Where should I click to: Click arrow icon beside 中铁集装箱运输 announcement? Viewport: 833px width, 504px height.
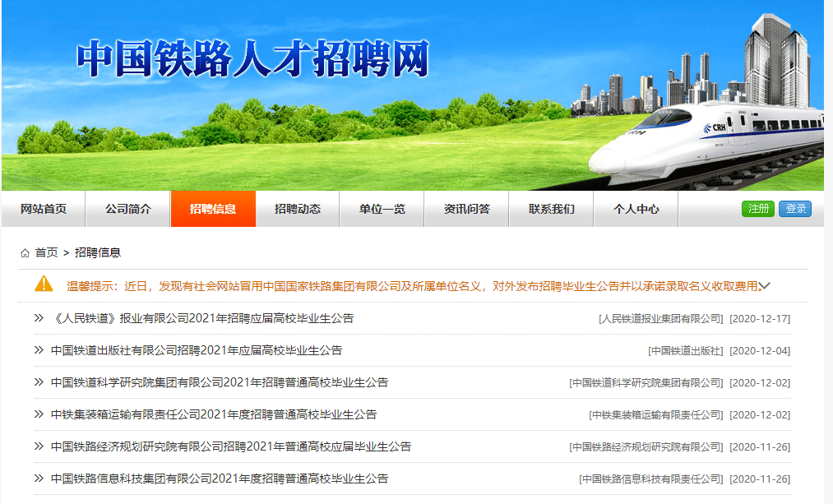(39, 414)
